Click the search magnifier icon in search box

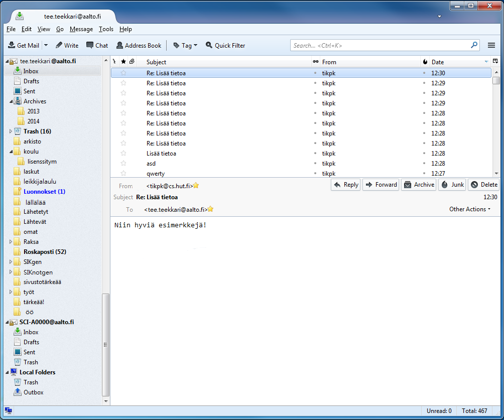pyautogui.click(x=474, y=45)
